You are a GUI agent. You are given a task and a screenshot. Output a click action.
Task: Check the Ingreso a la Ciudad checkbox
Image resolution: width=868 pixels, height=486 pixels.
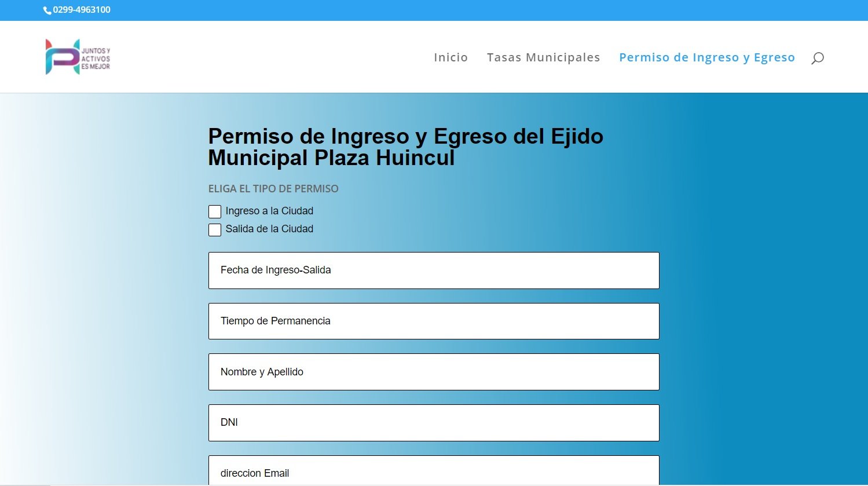pos(215,211)
